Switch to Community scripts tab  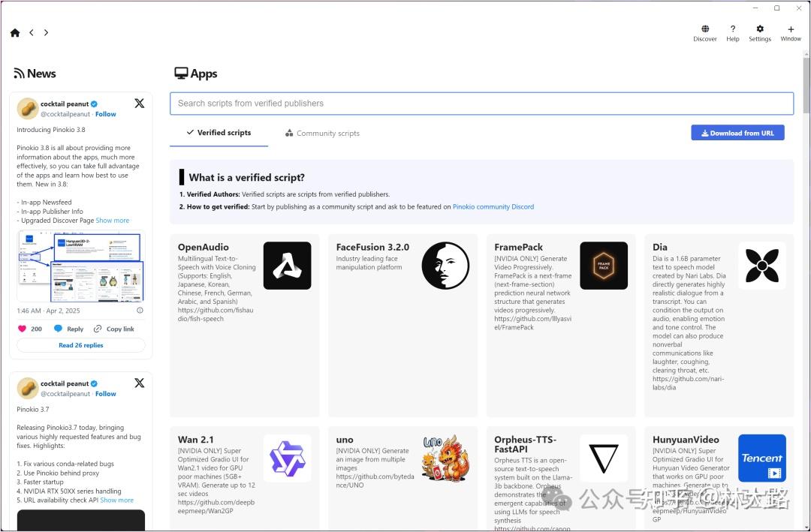[322, 134]
